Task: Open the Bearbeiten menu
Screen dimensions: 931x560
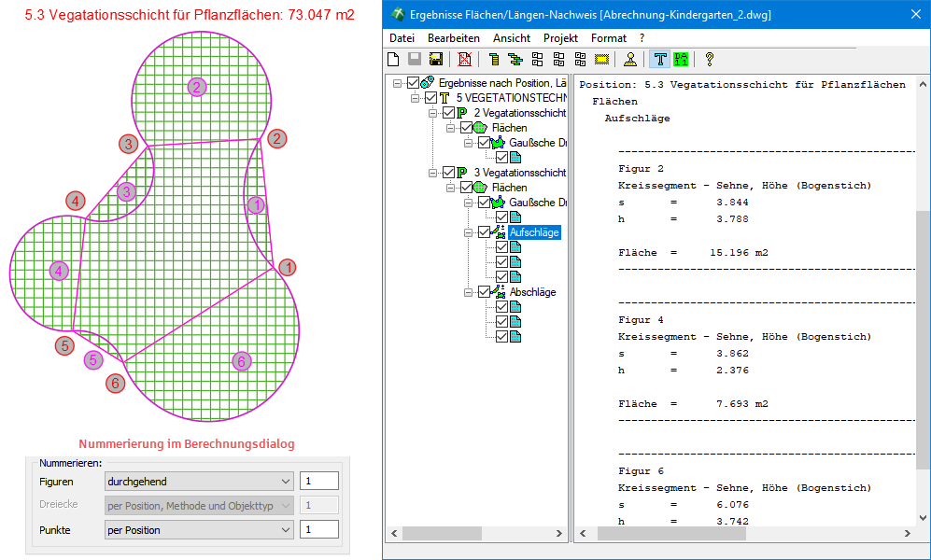Action: [x=453, y=38]
